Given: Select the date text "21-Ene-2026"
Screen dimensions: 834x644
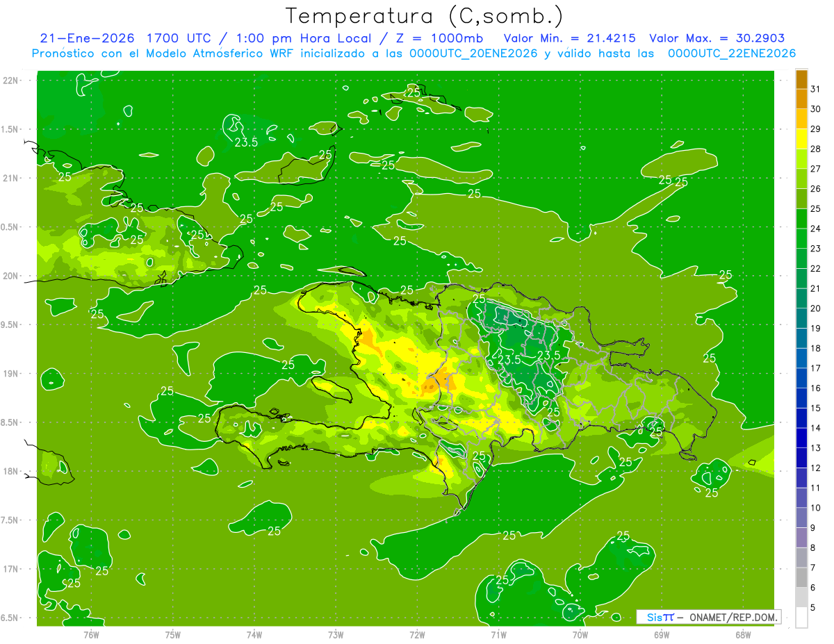Looking at the screenshot, I should pos(85,38).
